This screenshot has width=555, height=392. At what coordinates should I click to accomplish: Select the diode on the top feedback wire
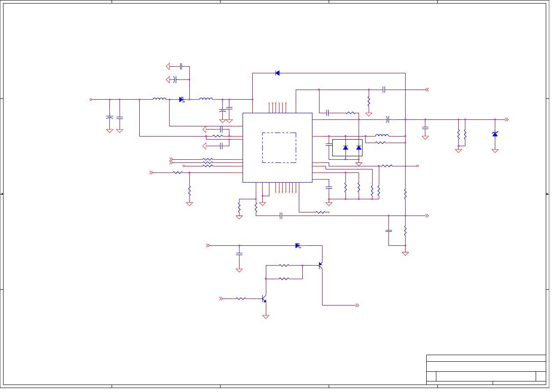point(277,73)
